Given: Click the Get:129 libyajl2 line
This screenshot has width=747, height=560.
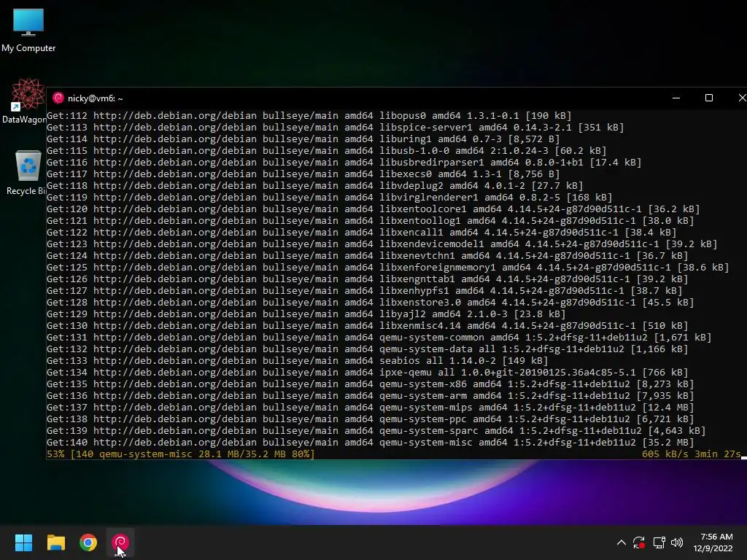Looking at the screenshot, I should (306, 314).
